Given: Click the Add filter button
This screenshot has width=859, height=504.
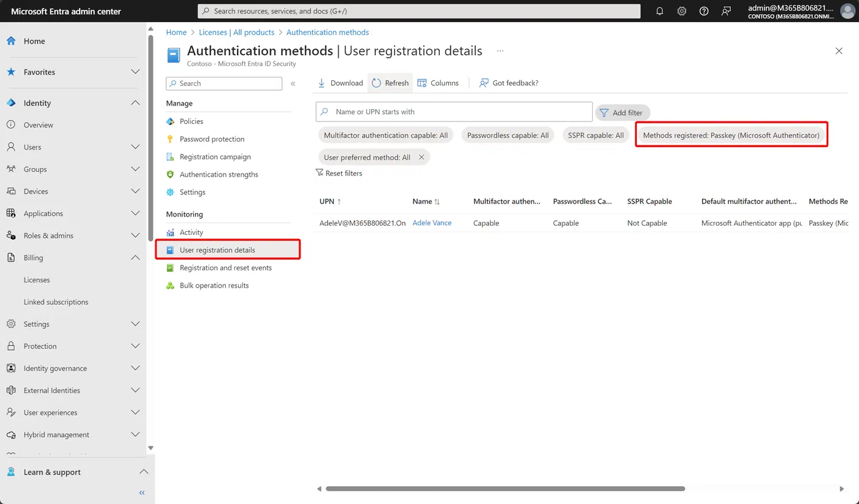Looking at the screenshot, I should point(622,112).
